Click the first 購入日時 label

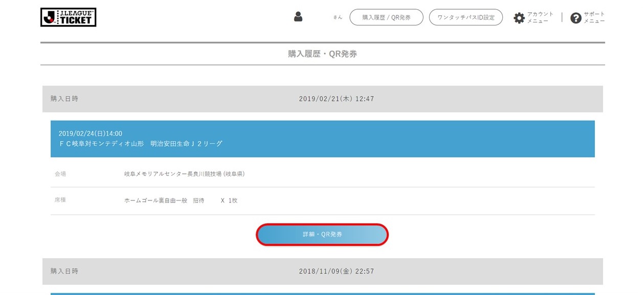tap(64, 99)
